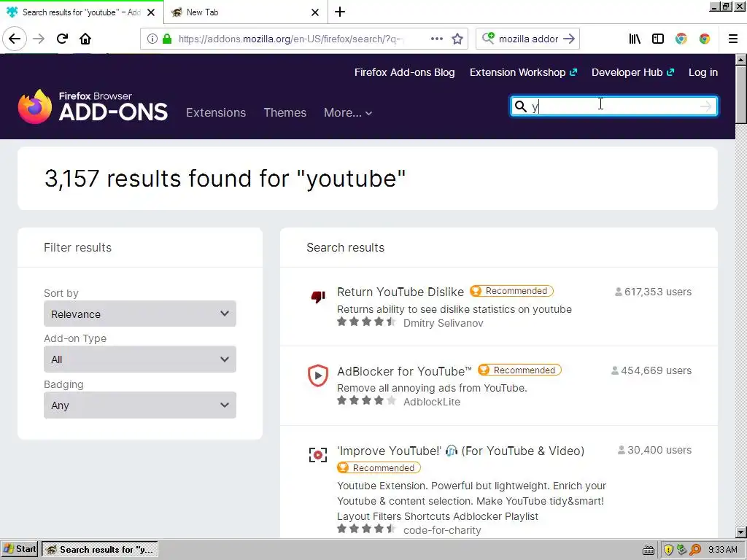747x560 pixels.
Task: Open a new tab with plus button
Action: point(340,12)
